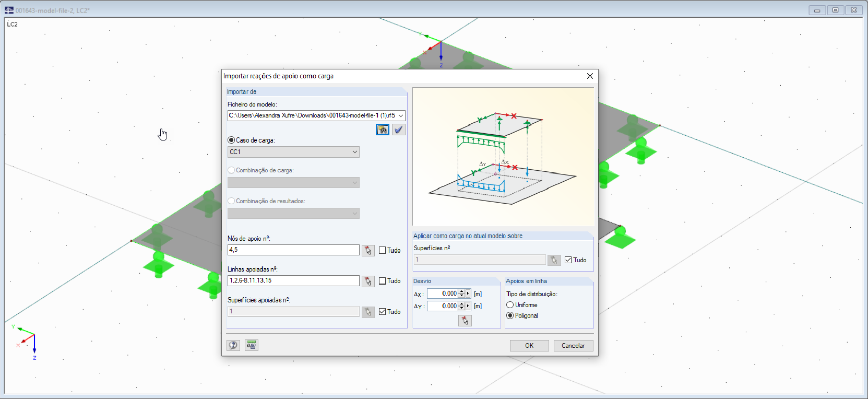Screen dimensions: 868x399
Task: Open the Combinação de resultados dropdown
Action: (355, 214)
